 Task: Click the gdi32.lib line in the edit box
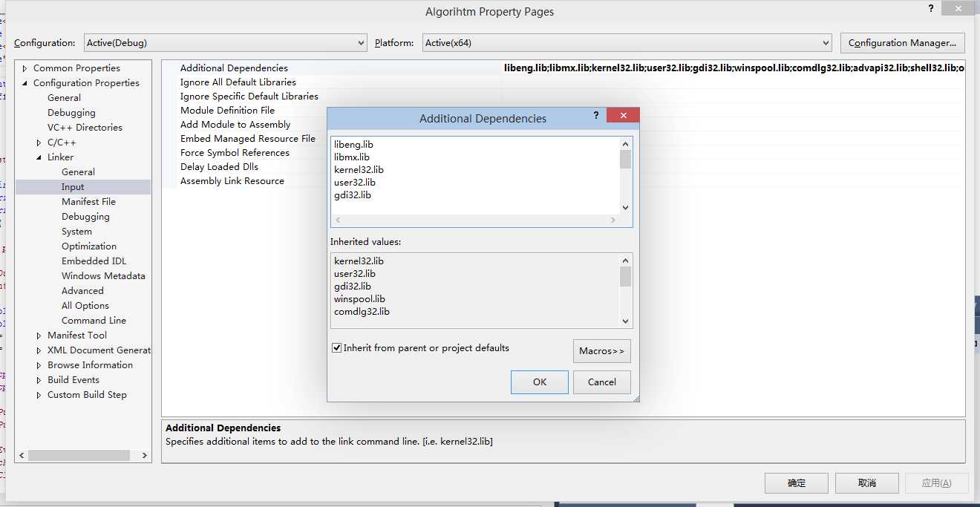(x=353, y=195)
